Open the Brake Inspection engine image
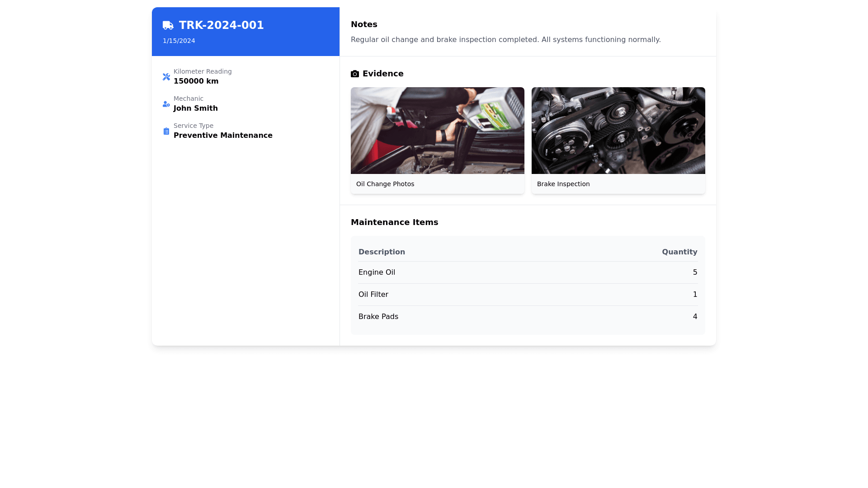 (618, 131)
